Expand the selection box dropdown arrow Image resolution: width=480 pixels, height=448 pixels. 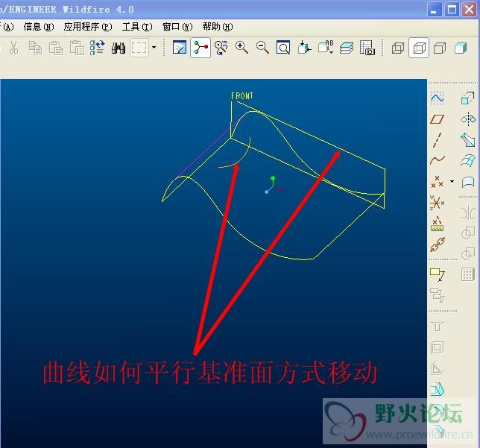point(154,48)
